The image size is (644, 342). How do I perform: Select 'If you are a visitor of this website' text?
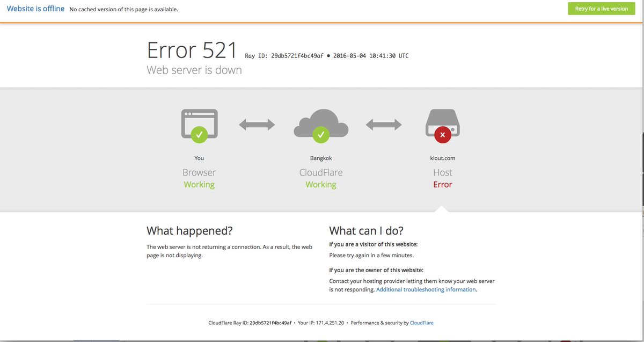point(374,244)
